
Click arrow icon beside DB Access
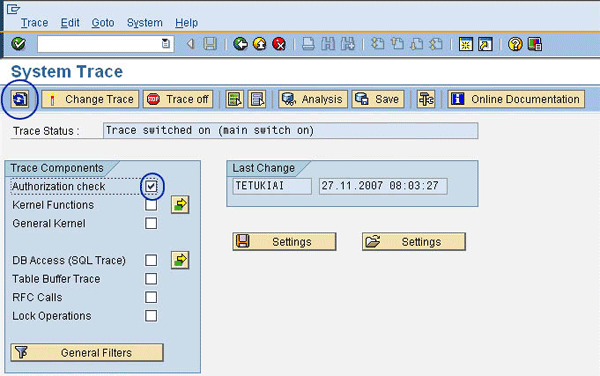pyautogui.click(x=180, y=260)
